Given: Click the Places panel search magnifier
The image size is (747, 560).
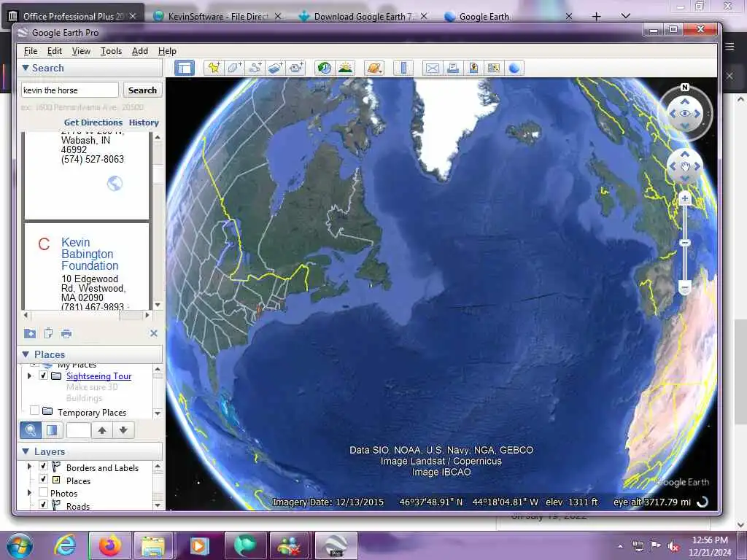Looking at the screenshot, I should tap(30, 430).
